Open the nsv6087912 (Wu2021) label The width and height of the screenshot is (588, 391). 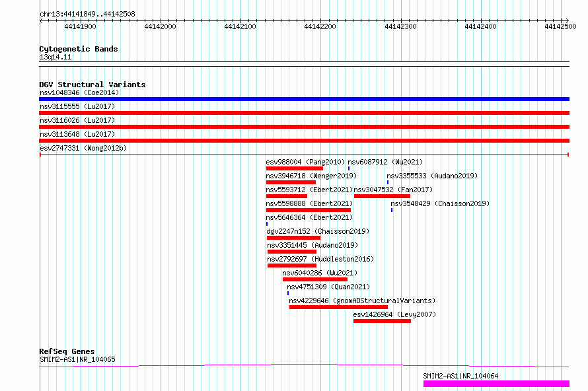[385, 162]
